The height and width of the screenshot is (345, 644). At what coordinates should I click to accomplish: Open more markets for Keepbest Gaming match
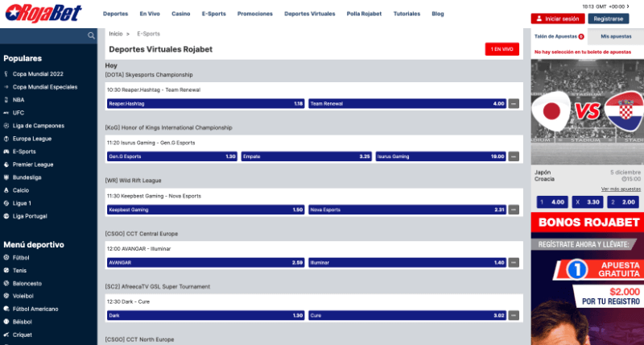[x=514, y=210]
